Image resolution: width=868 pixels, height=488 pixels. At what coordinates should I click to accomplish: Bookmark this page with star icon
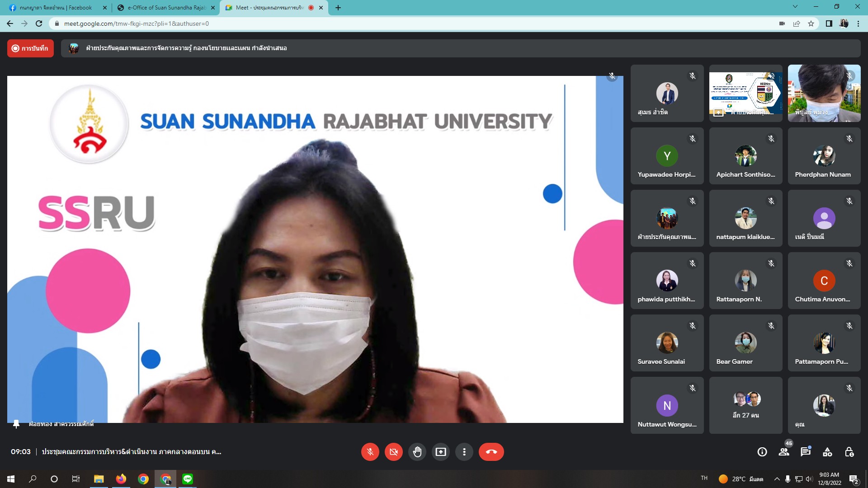pyautogui.click(x=811, y=23)
